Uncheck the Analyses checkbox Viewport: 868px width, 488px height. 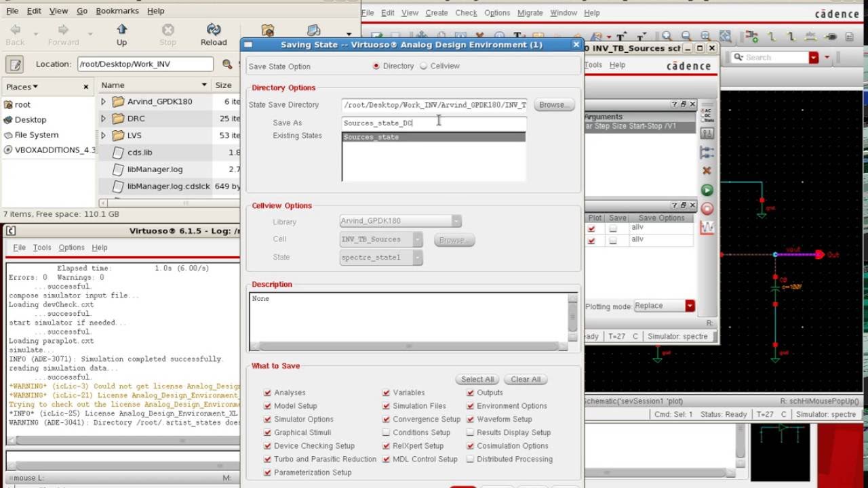[267, 392]
